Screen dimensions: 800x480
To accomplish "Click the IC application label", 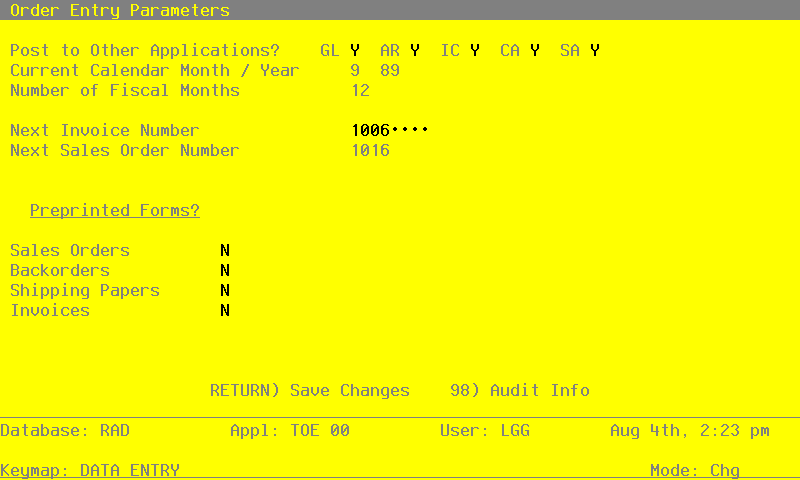I will click(450, 50).
